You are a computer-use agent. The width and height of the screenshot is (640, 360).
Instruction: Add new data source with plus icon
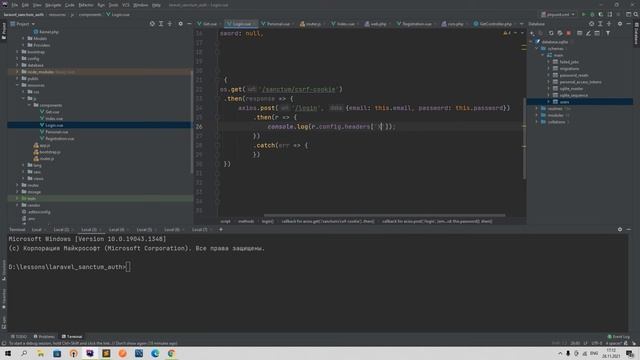point(532,33)
